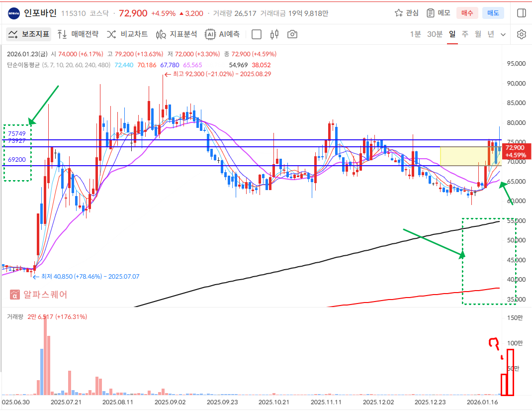The width and height of the screenshot is (532, 412).
Task: Toggle the square checkbox in toolbar
Action: tap(257, 34)
